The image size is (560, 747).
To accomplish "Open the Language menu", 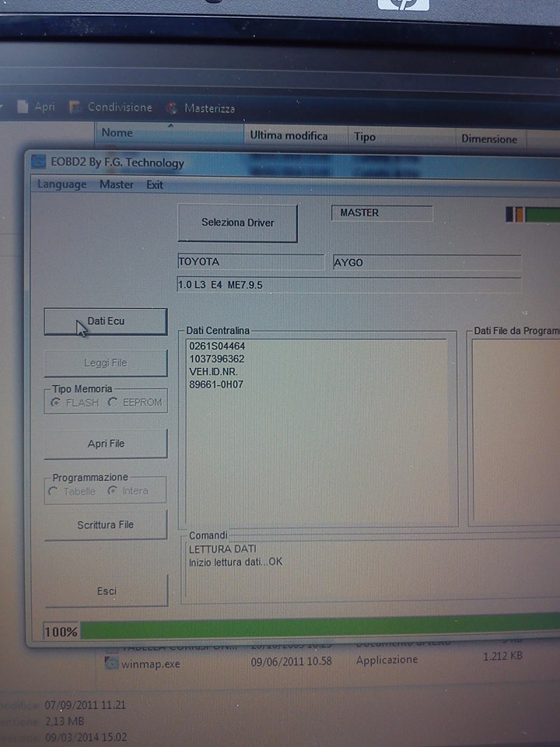I will [x=62, y=184].
